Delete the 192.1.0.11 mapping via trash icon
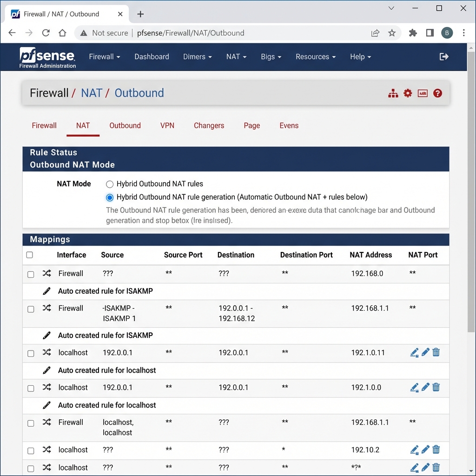The image size is (476, 476). coord(436,352)
